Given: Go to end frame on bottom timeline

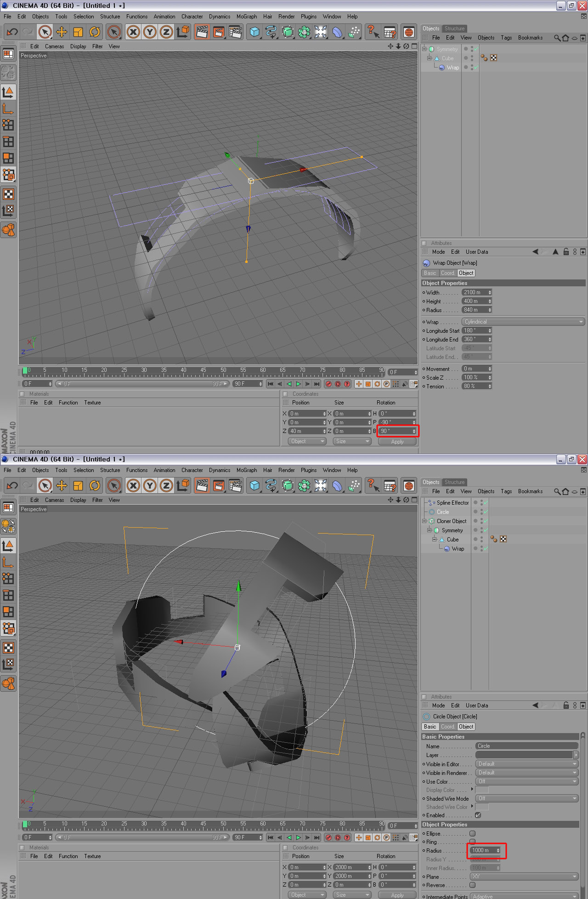Looking at the screenshot, I should point(317,837).
